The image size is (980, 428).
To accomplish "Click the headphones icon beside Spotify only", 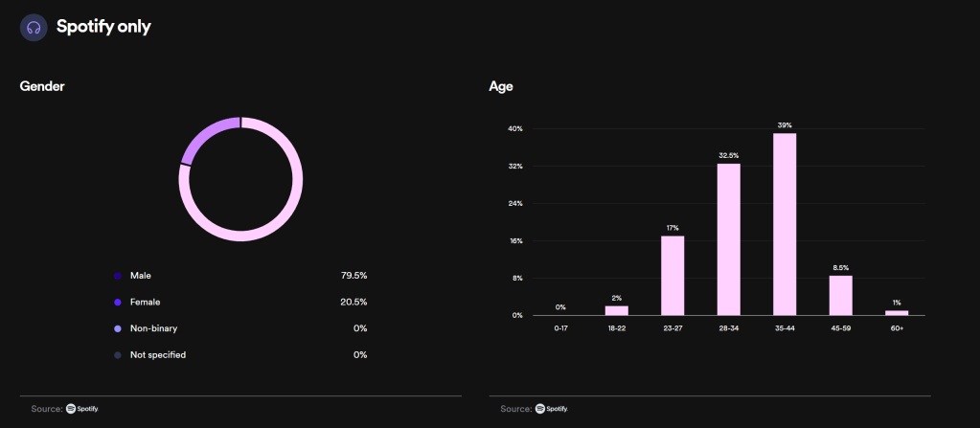I will [x=34, y=27].
